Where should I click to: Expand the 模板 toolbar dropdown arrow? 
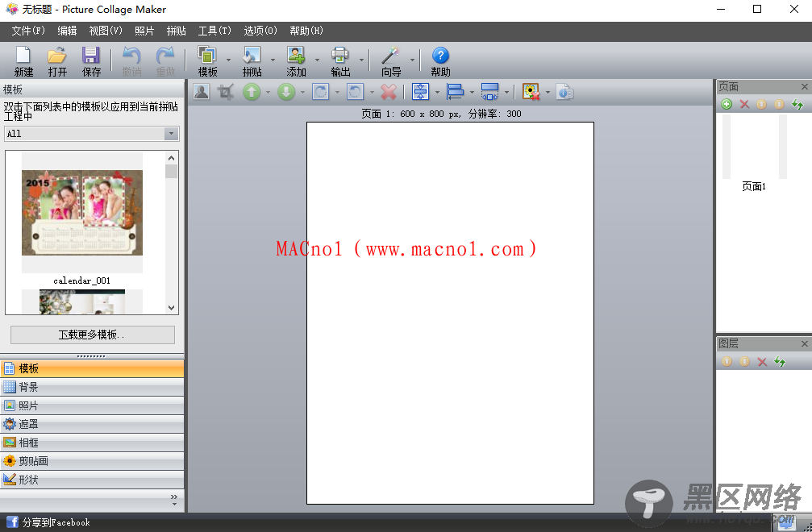[x=228, y=60]
